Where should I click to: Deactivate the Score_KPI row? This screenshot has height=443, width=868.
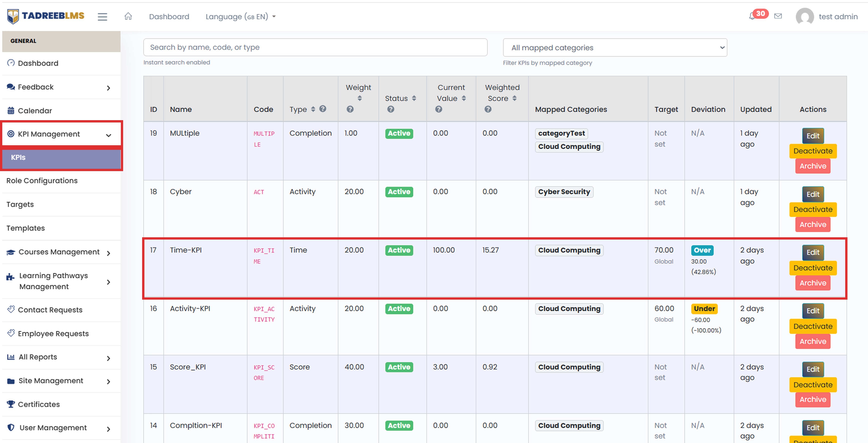point(813,385)
